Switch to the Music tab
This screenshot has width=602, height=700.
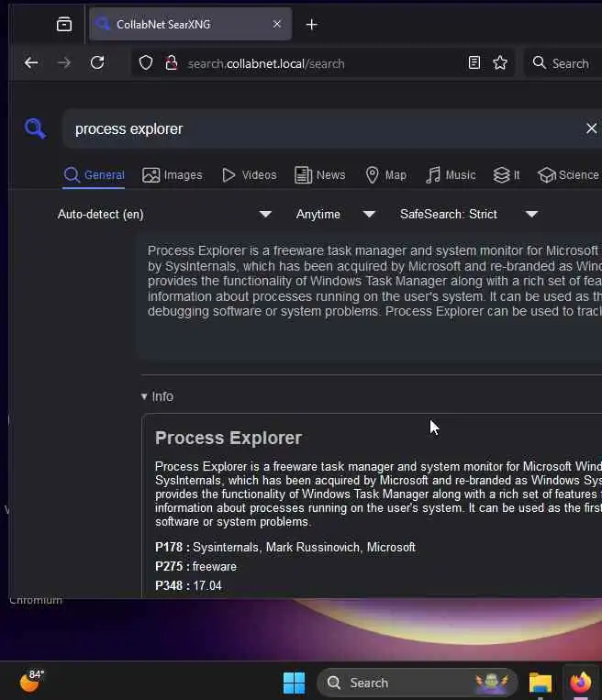451,175
